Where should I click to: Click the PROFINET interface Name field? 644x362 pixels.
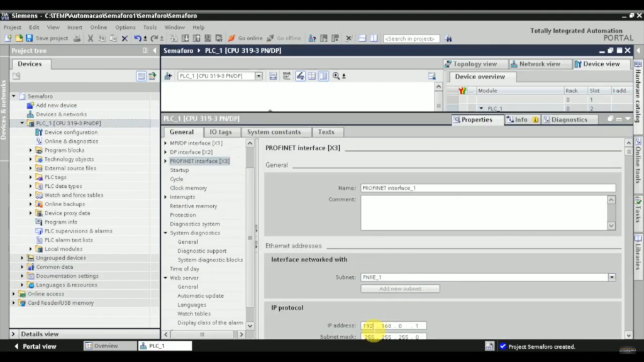488,188
